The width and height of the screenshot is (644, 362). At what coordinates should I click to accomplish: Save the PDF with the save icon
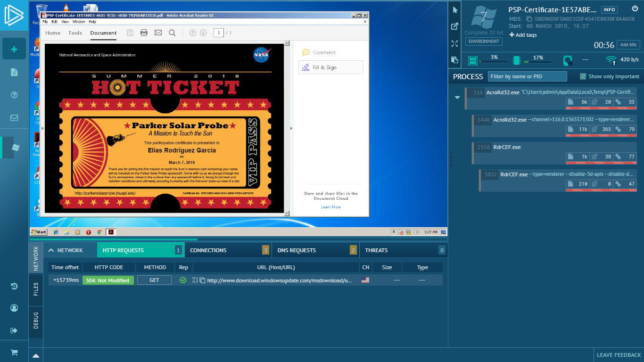(x=130, y=33)
